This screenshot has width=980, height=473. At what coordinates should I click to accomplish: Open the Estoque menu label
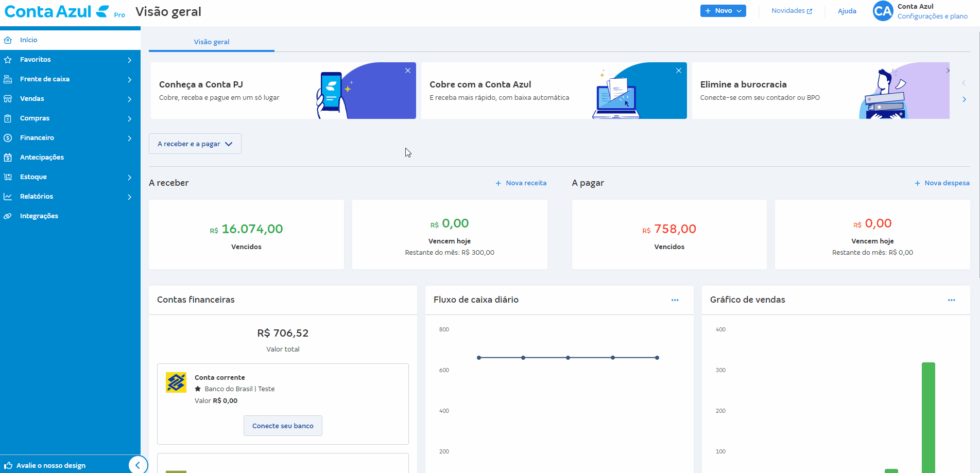[x=33, y=177]
